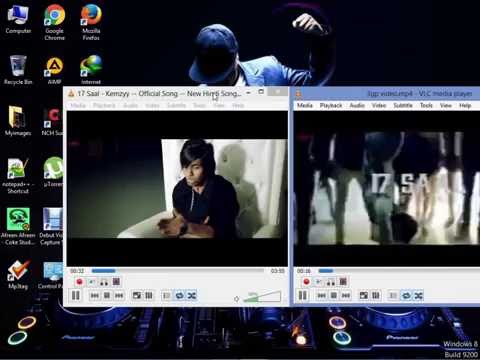The image size is (480, 360).
Task: Stop playback in the left VLC window
Action: (107, 295)
